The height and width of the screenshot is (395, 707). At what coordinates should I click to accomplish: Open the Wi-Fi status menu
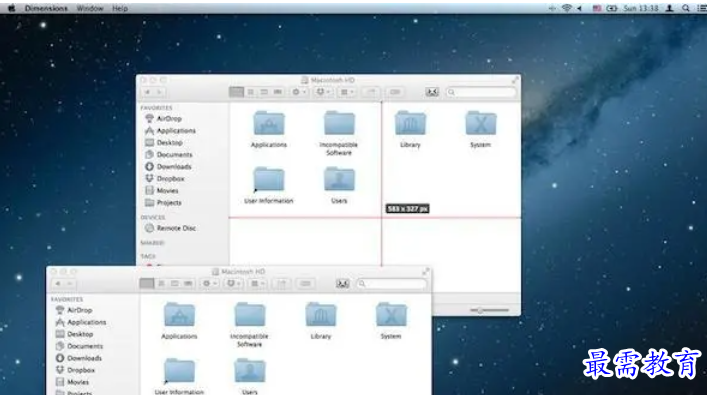click(567, 8)
